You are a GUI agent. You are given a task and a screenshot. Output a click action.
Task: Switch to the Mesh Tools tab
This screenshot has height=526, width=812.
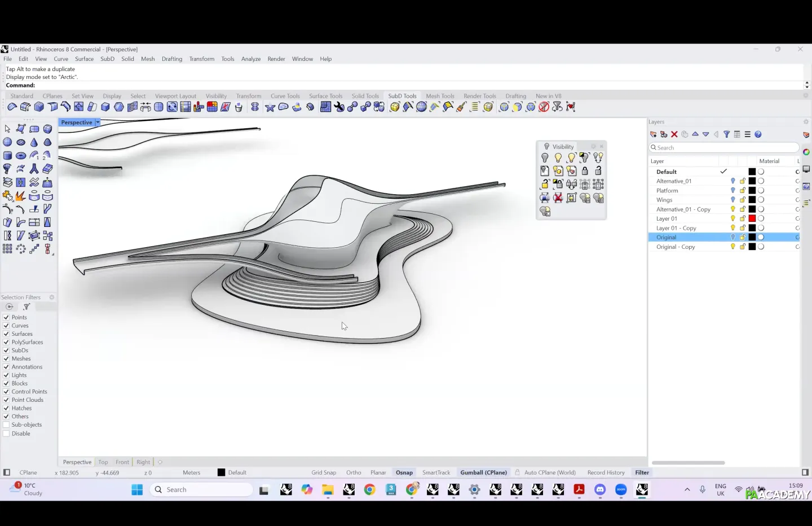tap(440, 96)
